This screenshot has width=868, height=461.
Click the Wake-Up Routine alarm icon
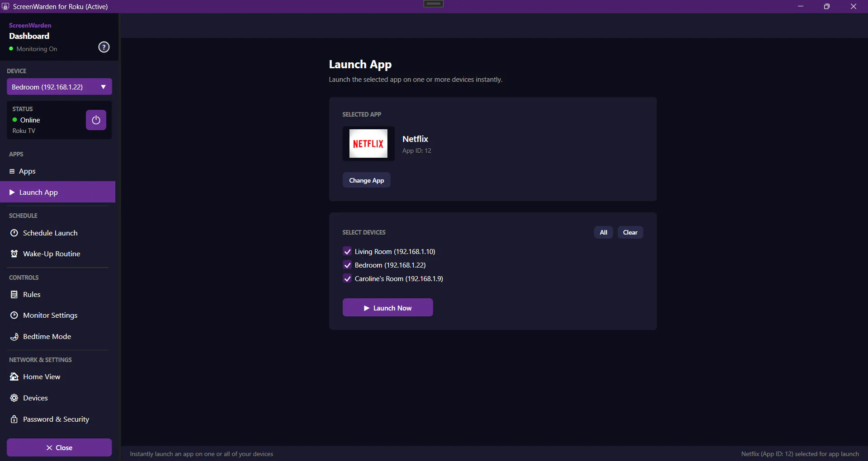click(14, 254)
